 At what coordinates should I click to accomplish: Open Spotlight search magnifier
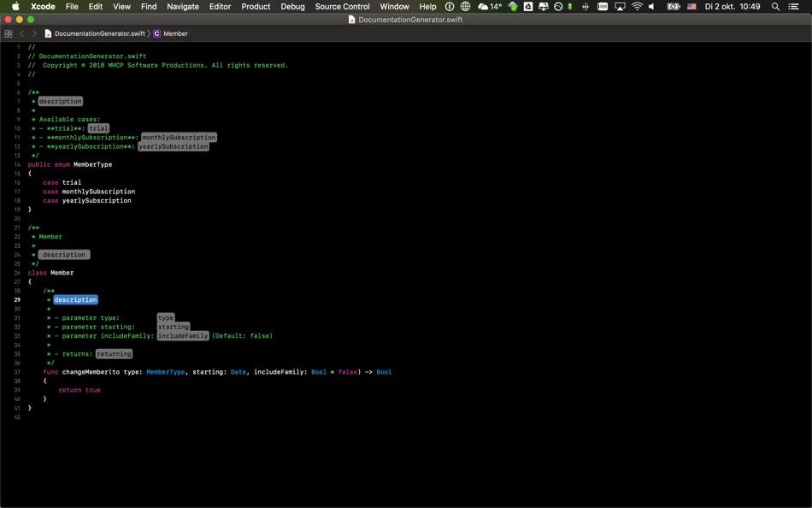(775, 6)
